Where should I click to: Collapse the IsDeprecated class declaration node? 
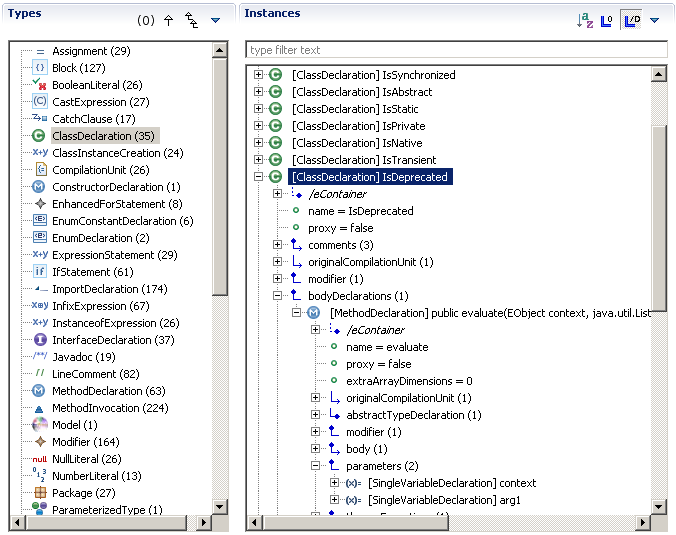pyautogui.click(x=258, y=176)
